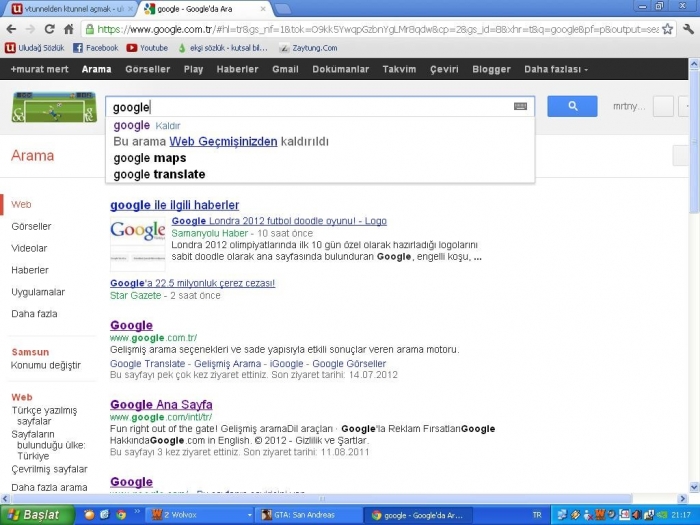
Task: Open Gmail in the black bar
Action: point(285,69)
